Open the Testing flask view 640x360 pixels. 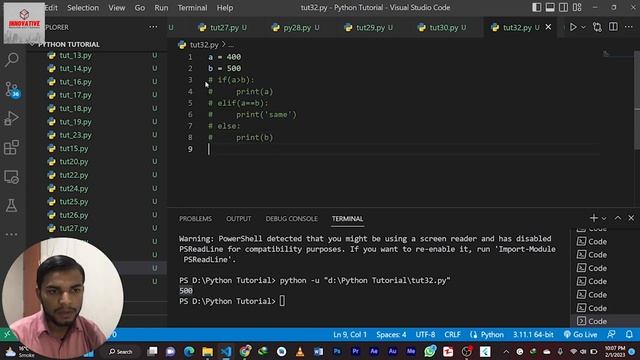point(11,205)
